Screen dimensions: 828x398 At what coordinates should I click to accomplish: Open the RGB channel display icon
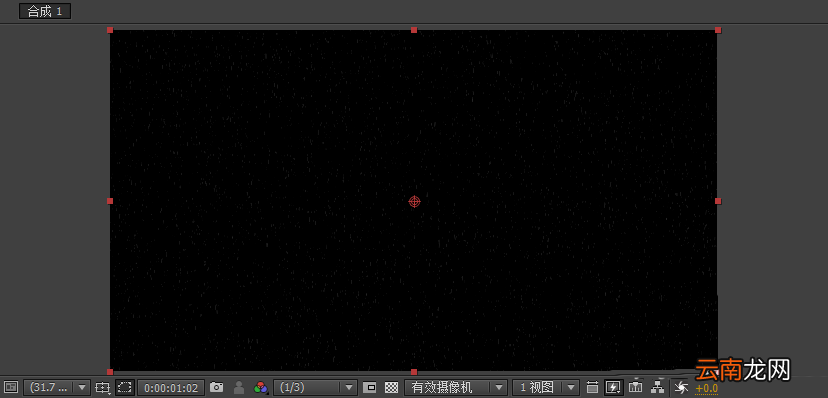tap(261, 387)
